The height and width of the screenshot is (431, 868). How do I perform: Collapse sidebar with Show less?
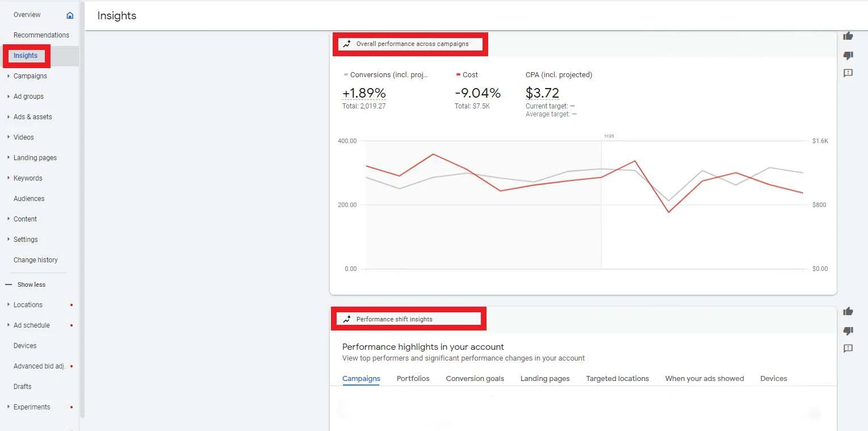[x=31, y=284]
